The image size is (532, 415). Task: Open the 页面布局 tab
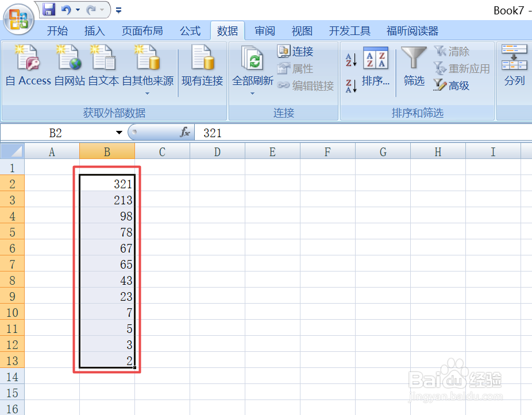[142, 31]
